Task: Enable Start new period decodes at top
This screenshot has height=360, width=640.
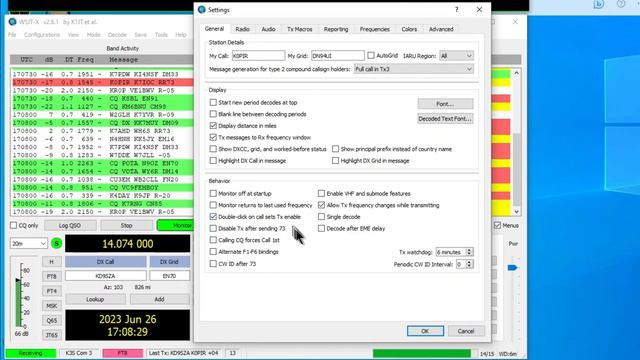Action: 213,102
